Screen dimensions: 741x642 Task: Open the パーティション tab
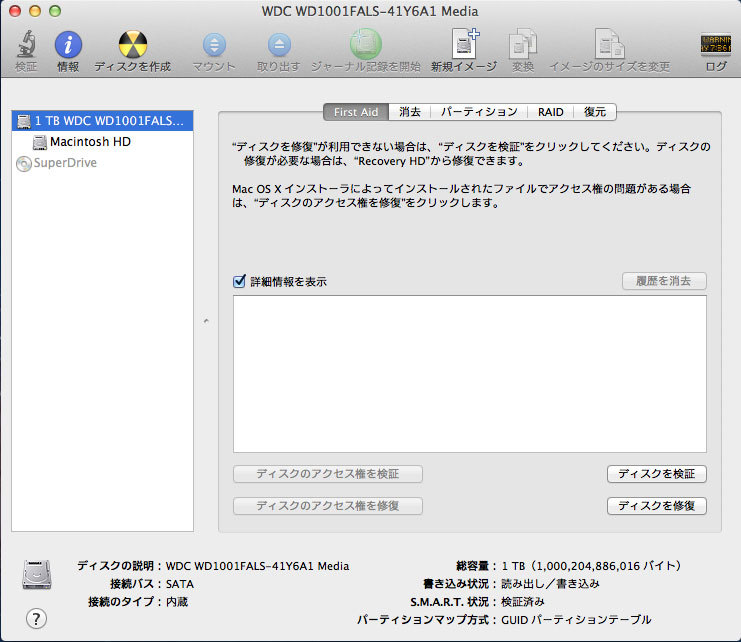click(x=479, y=112)
